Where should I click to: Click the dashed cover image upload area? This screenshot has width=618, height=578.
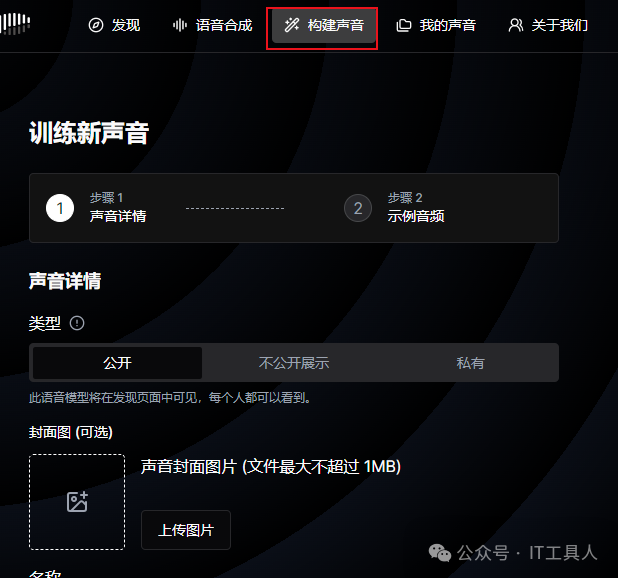click(x=77, y=502)
